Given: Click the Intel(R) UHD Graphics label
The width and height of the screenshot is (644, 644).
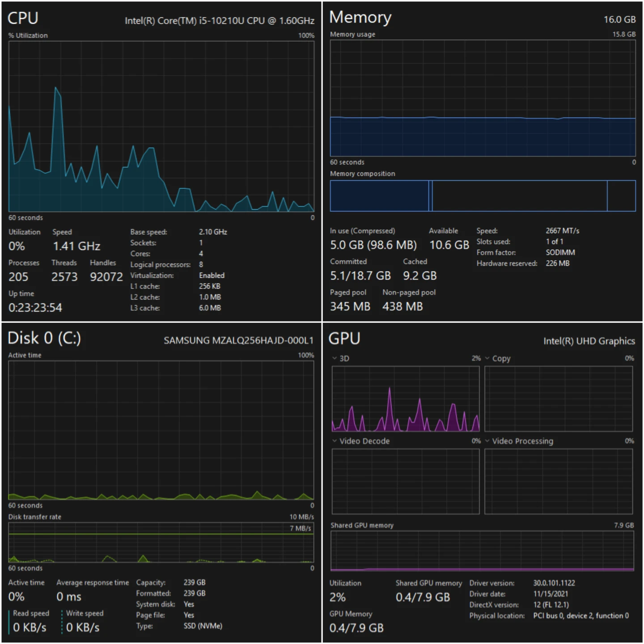Looking at the screenshot, I should click(589, 341).
